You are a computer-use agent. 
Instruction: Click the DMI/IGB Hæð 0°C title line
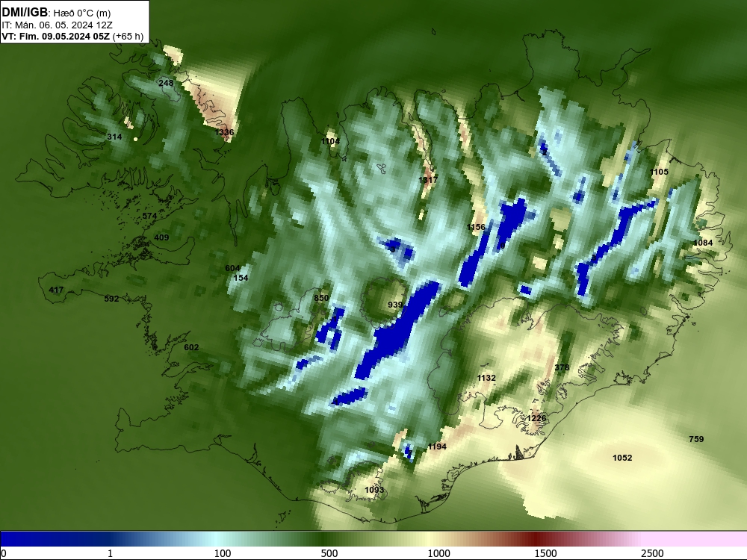click(x=56, y=13)
